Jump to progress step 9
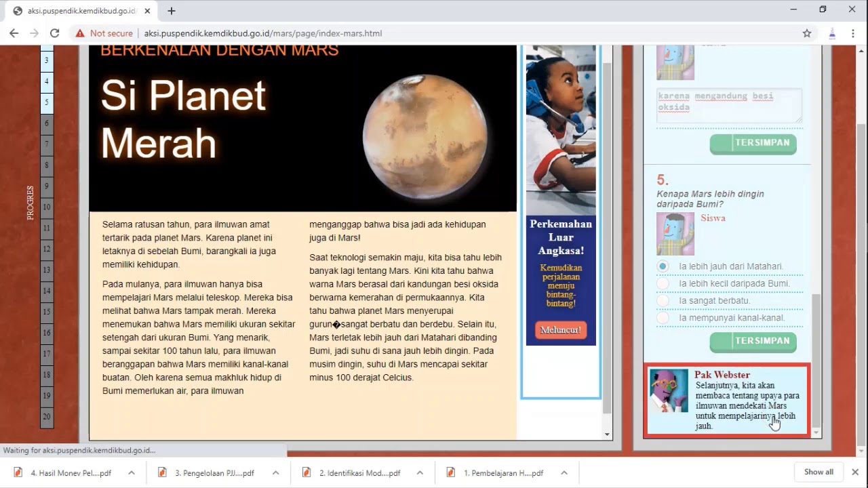 pos(47,186)
